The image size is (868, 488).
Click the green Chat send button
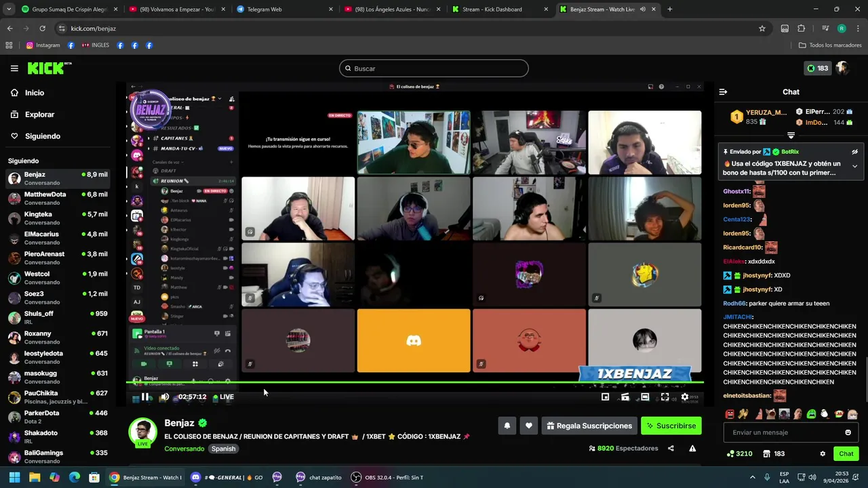click(x=846, y=453)
